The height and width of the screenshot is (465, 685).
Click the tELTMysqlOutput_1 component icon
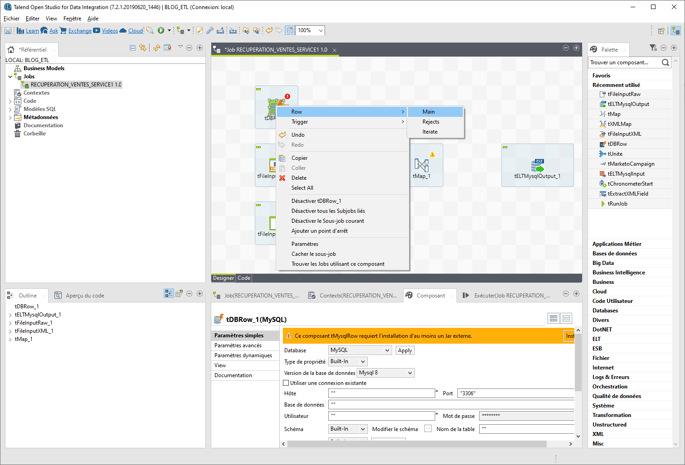(537, 166)
